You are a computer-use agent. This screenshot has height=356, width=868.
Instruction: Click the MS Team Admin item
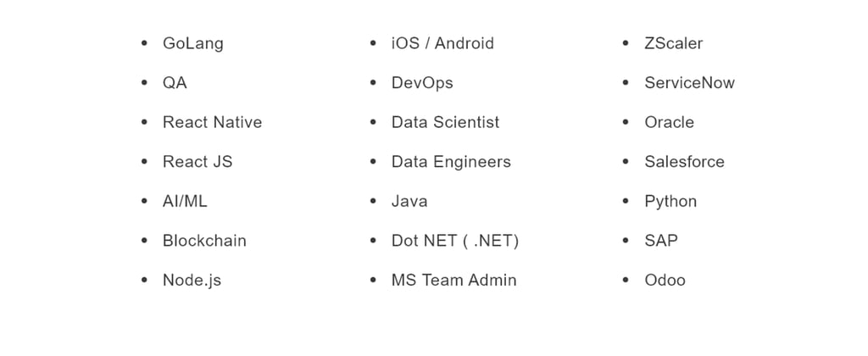point(453,281)
